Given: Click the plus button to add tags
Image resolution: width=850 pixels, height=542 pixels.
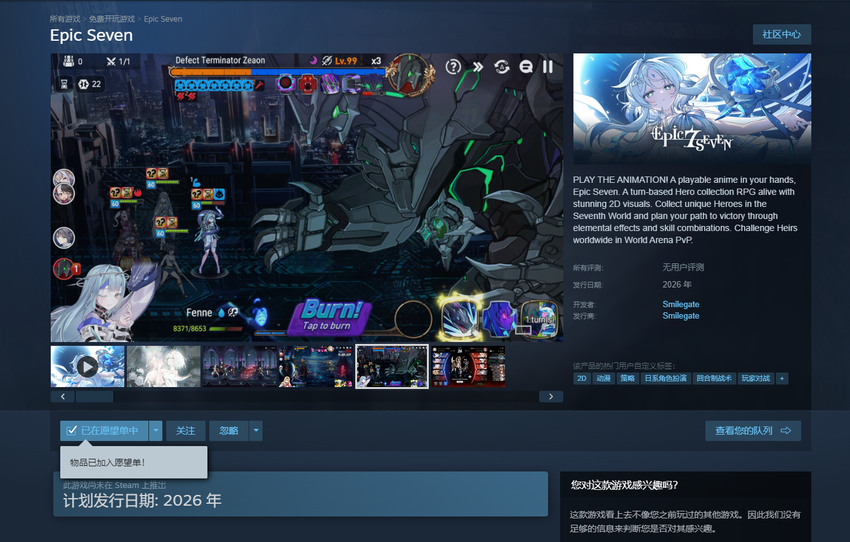Looking at the screenshot, I should click(x=782, y=378).
